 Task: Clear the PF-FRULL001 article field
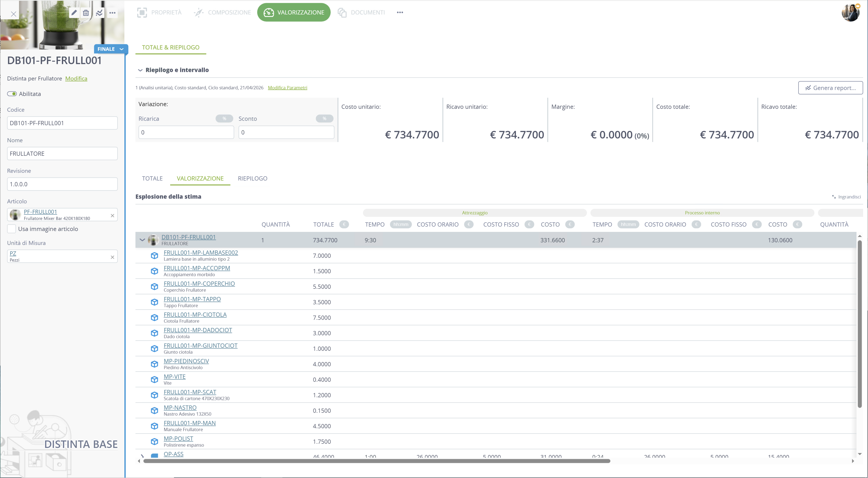click(113, 215)
